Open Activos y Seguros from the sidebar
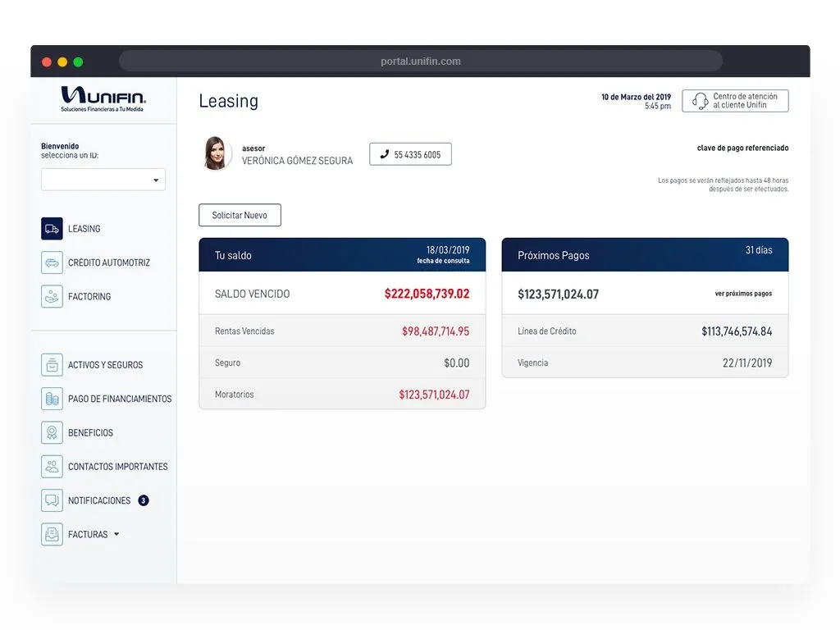This screenshot has height=630, width=840. pyautogui.click(x=50, y=364)
